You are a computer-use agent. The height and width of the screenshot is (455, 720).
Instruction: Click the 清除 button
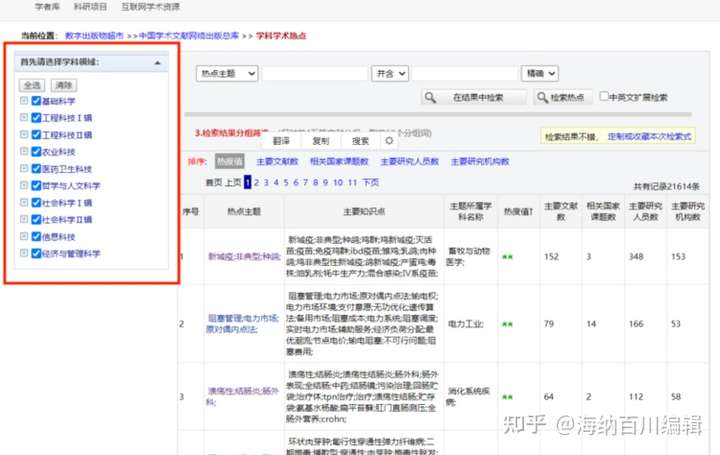(64, 85)
